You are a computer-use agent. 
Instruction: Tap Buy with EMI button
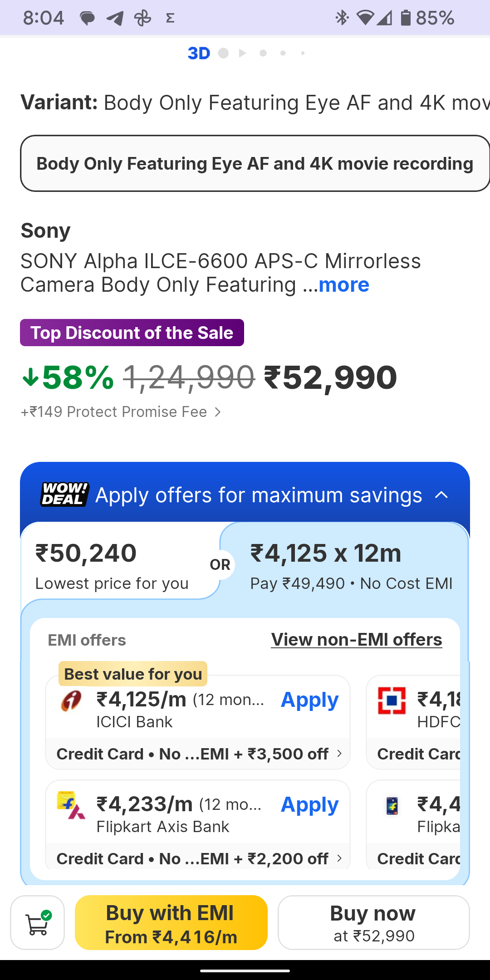pyautogui.click(x=171, y=922)
